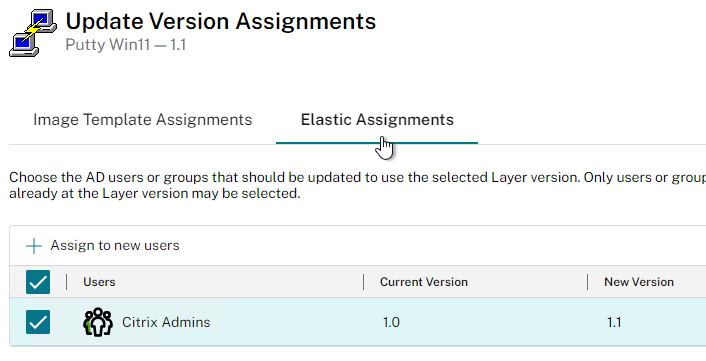Screen dimensions: 706x361
Task: Click the divider between Current Version and New Version
Action: (588, 282)
